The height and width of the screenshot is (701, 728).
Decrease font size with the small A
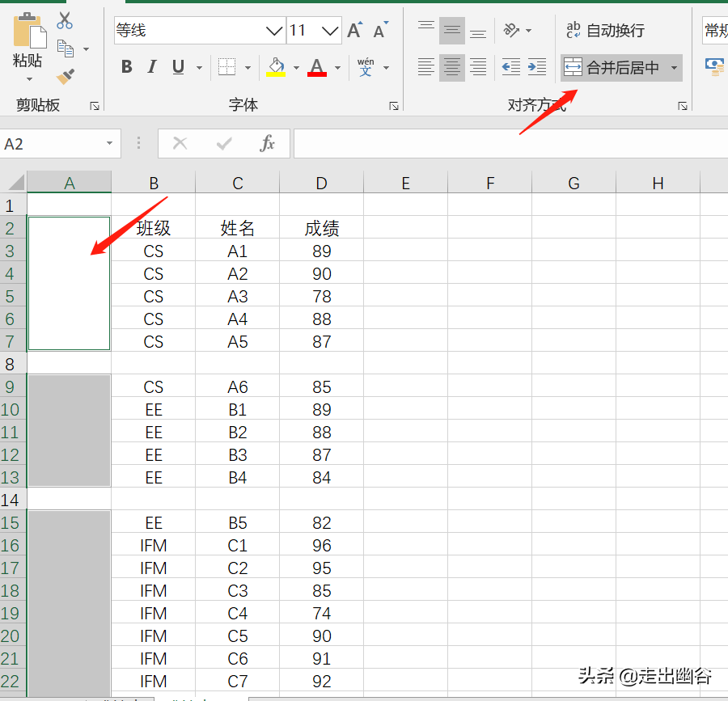(x=381, y=30)
